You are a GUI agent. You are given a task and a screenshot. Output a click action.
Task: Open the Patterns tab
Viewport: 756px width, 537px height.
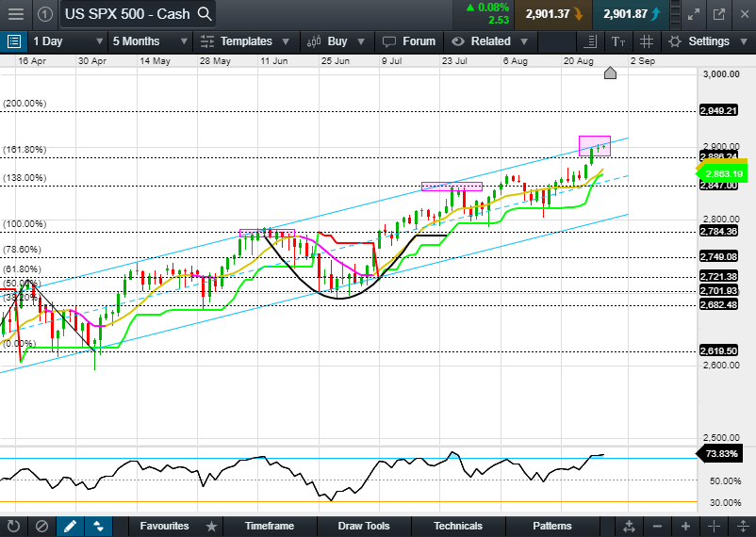pos(552,526)
